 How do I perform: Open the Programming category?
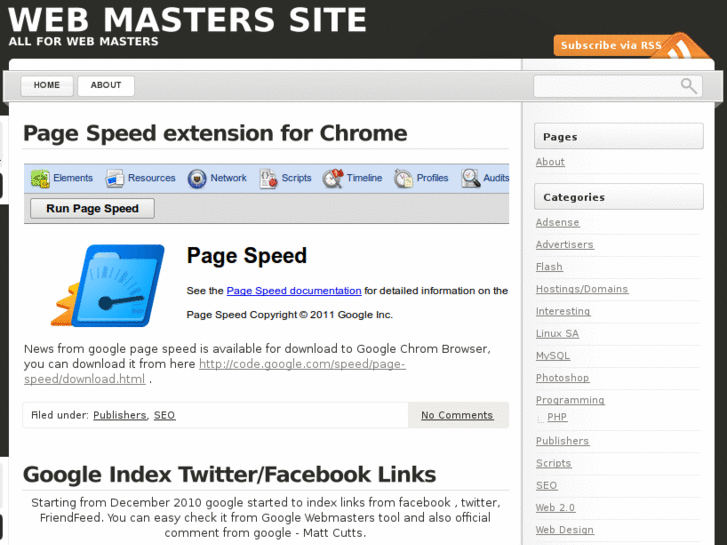pyautogui.click(x=570, y=400)
